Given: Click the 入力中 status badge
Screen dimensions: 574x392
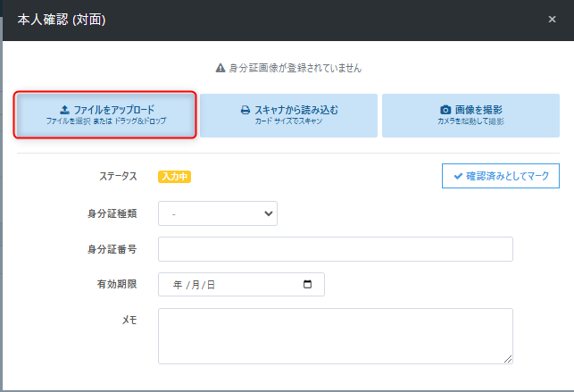Looking at the screenshot, I should [174, 177].
